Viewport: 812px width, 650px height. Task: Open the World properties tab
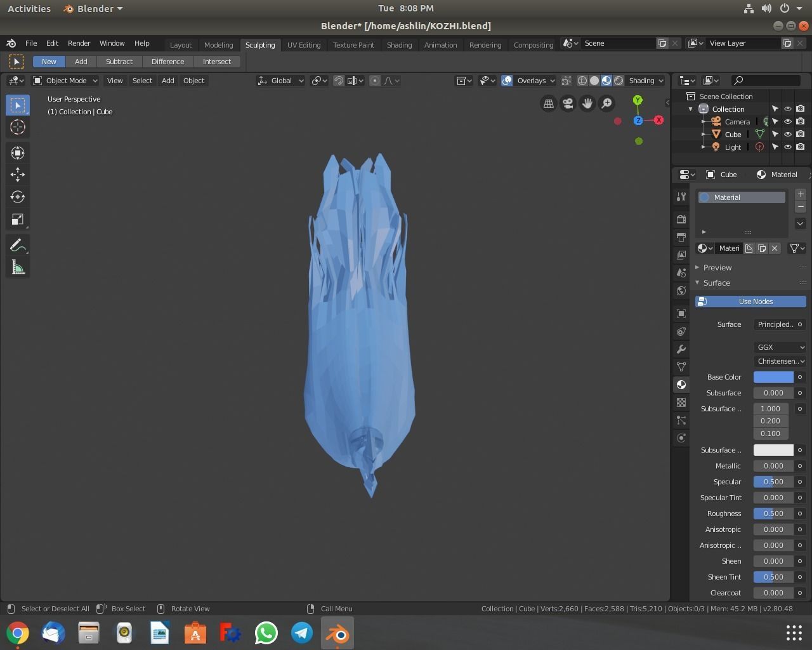click(x=681, y=290)
